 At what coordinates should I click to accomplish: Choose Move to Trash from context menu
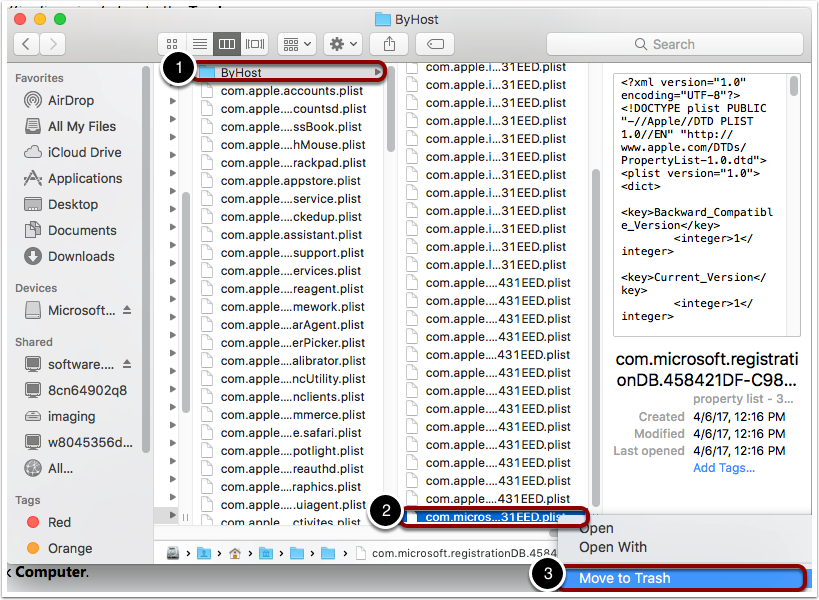(683, 578)
